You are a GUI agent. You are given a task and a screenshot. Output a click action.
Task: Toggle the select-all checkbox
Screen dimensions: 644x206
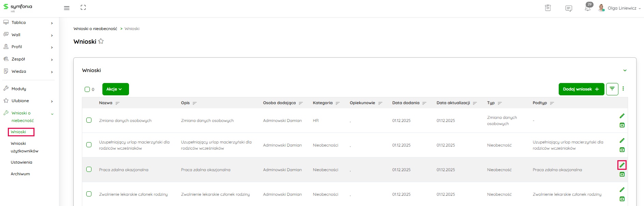tap(87, 89)
